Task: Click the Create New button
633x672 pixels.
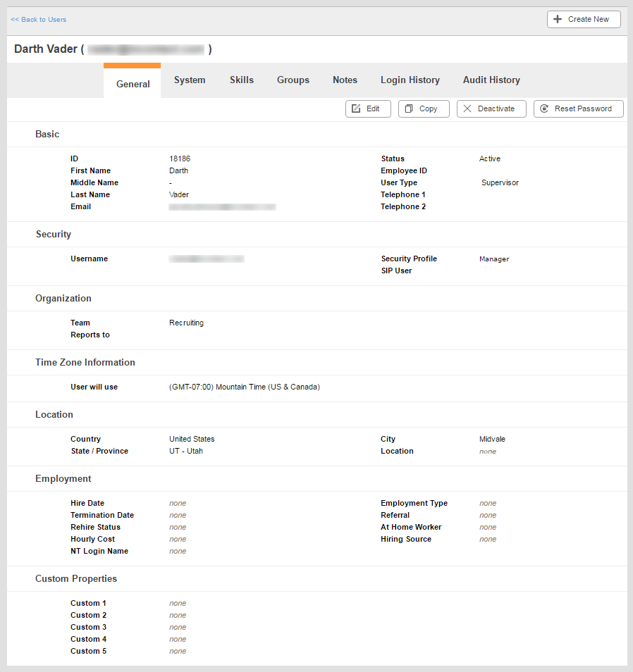Action: tap(584, 19)
